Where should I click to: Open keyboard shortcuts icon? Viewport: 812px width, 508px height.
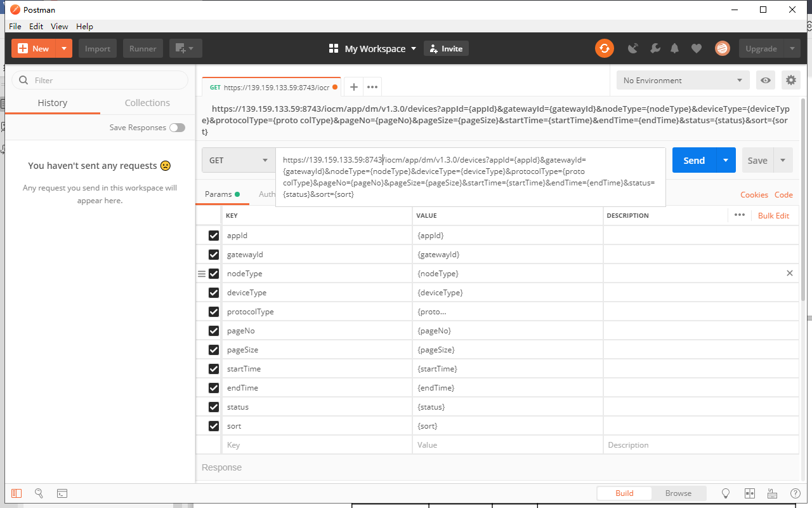[772, 493]
